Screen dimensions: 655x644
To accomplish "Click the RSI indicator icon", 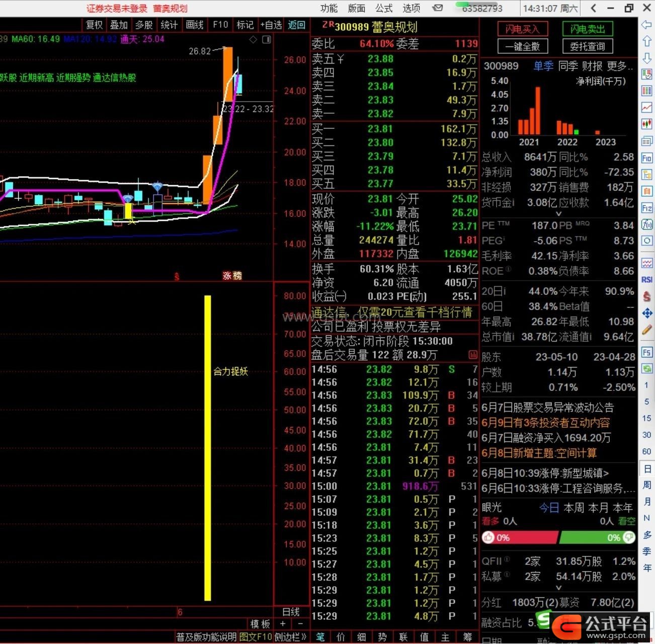I will [x=647, y=280].
